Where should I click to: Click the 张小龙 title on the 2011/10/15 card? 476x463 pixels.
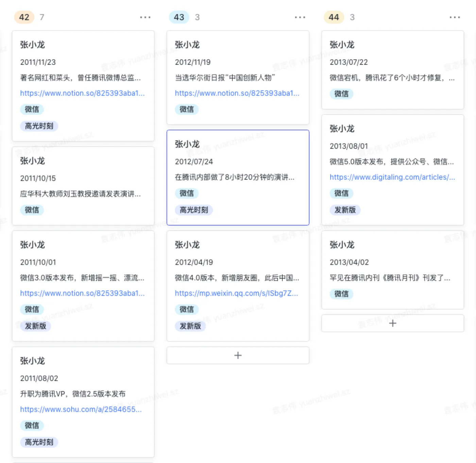pyautogui.click(x=32, y=161)
